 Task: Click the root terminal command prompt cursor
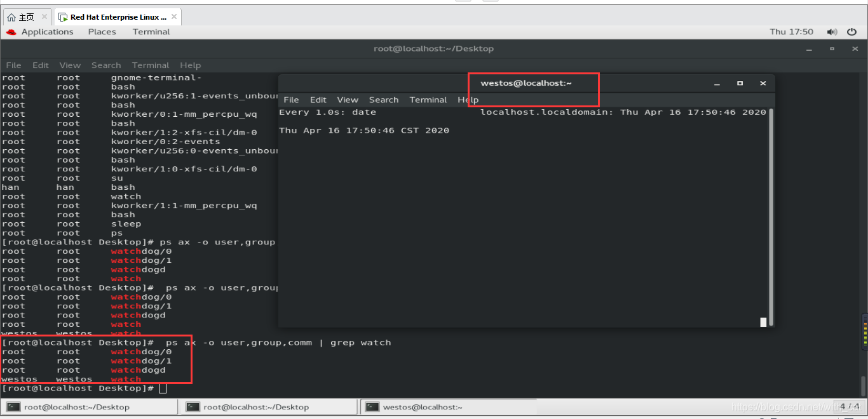(163, 389)
